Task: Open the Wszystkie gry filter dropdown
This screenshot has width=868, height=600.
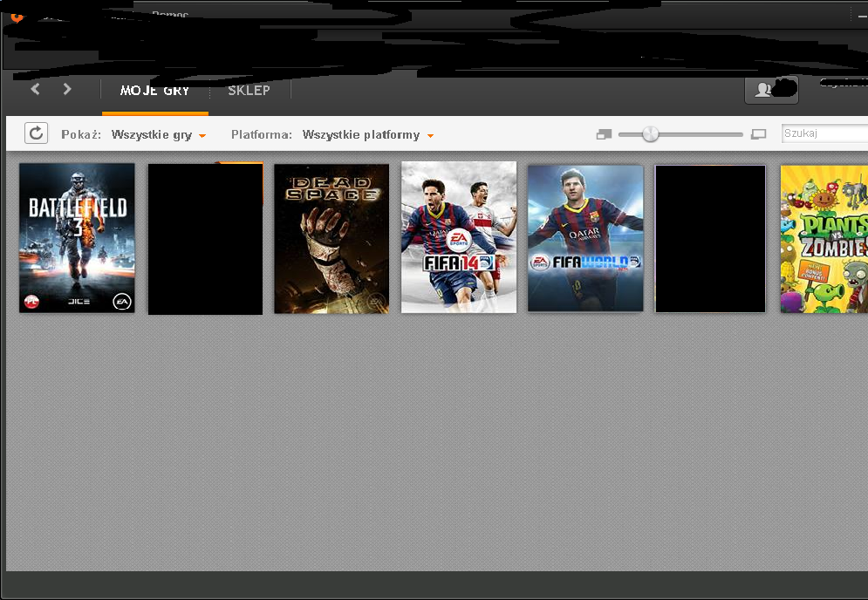Action: tap(159, 135)
